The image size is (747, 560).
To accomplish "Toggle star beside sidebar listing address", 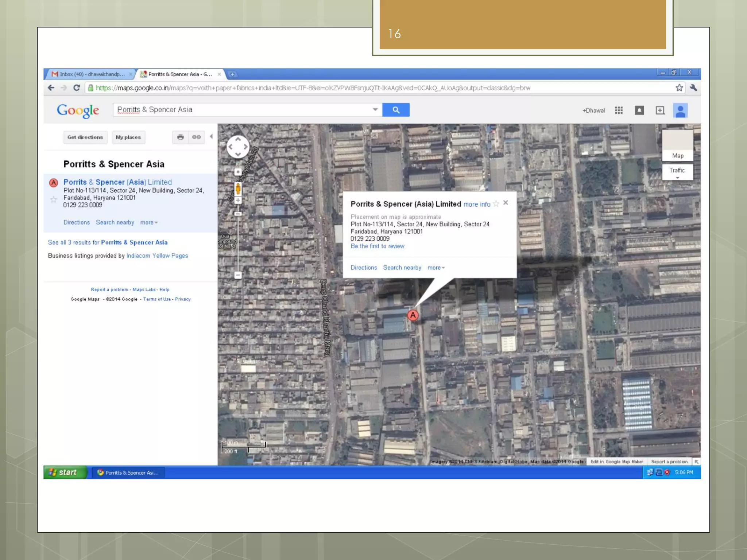I will tap(54, 199).
